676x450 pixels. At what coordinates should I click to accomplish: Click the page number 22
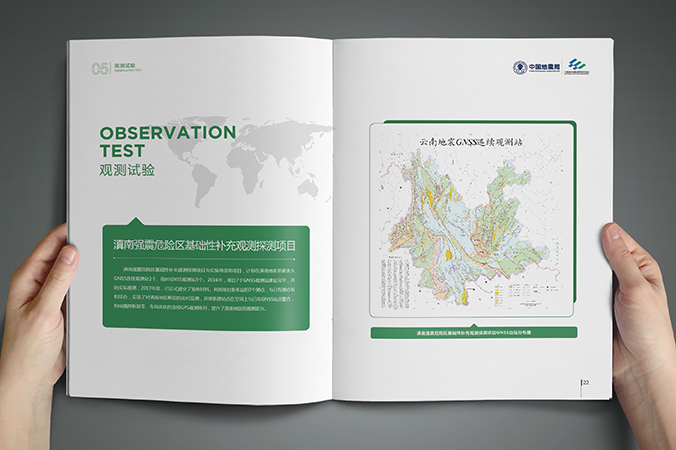pyautogui.click(x=586, y=381)
